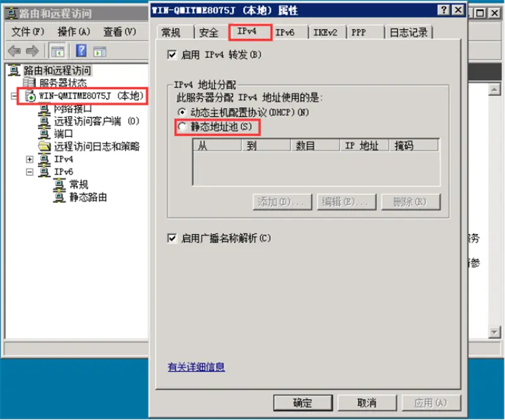The width and height of the screenshot is (505, 420).
Task: Open the 操作(A) menu
Action: click(74, 32)
